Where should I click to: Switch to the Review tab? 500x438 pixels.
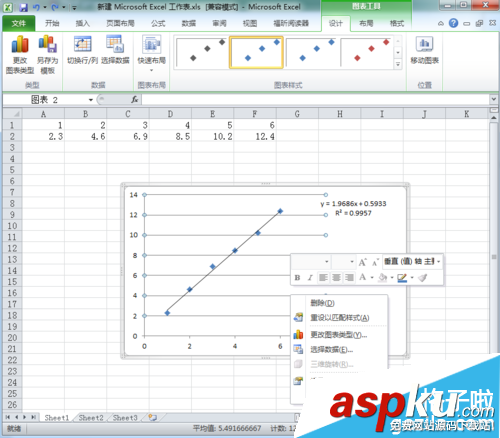point(219,23)
